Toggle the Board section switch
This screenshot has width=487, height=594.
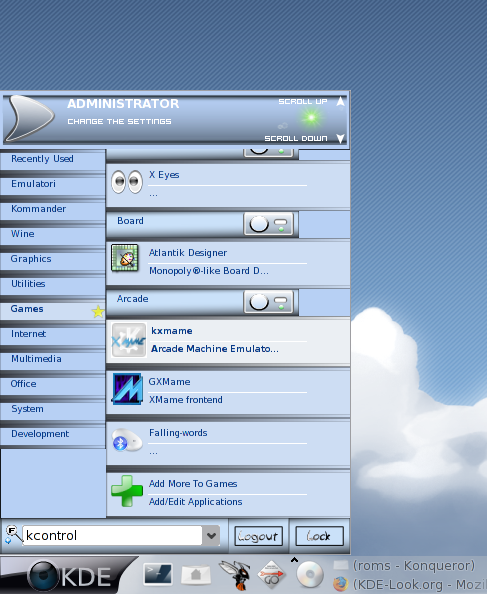268,224
